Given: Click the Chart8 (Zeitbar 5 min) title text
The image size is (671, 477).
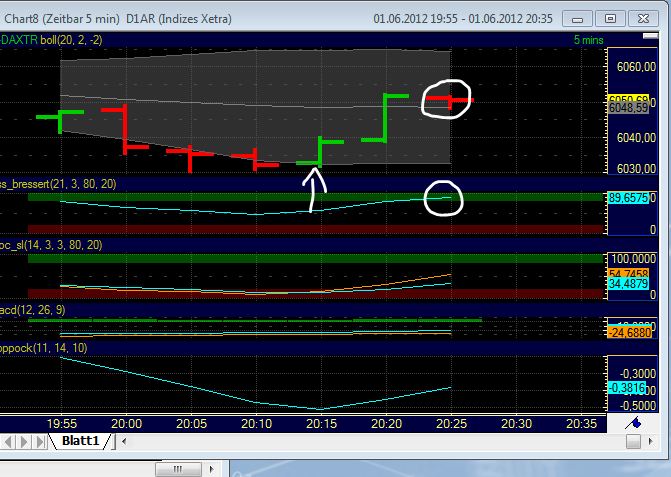Looking at the screenshot, I should pyautogui.click(x=62, y=19).
